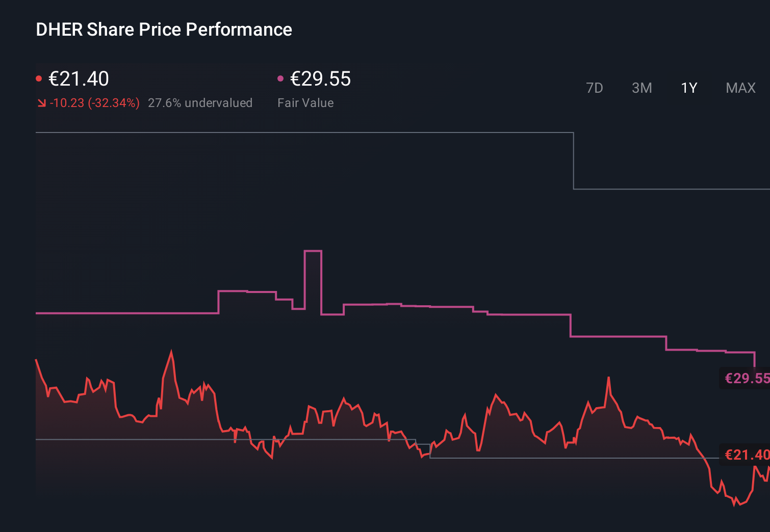Click the 'Fair Value' caption text
Screen dimensions: 770x532
[x=305, y=103]
